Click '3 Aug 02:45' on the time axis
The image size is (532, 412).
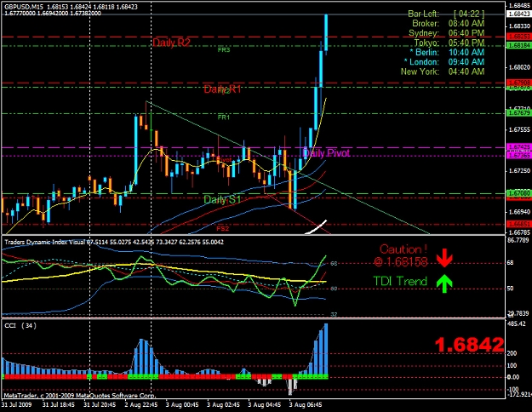[223, 404]
